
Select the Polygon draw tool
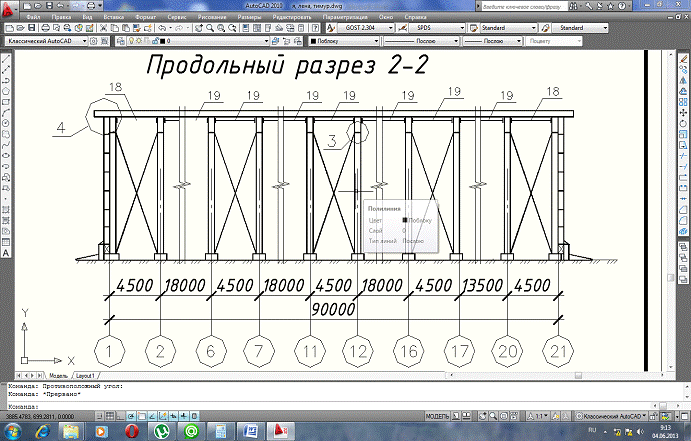coord(7,90)
